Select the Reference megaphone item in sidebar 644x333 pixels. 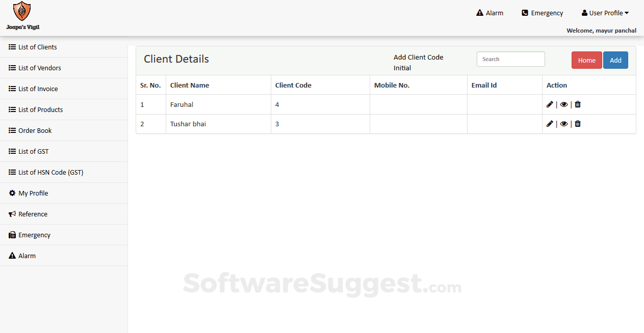pyautogui.click(x=33, y=214)
